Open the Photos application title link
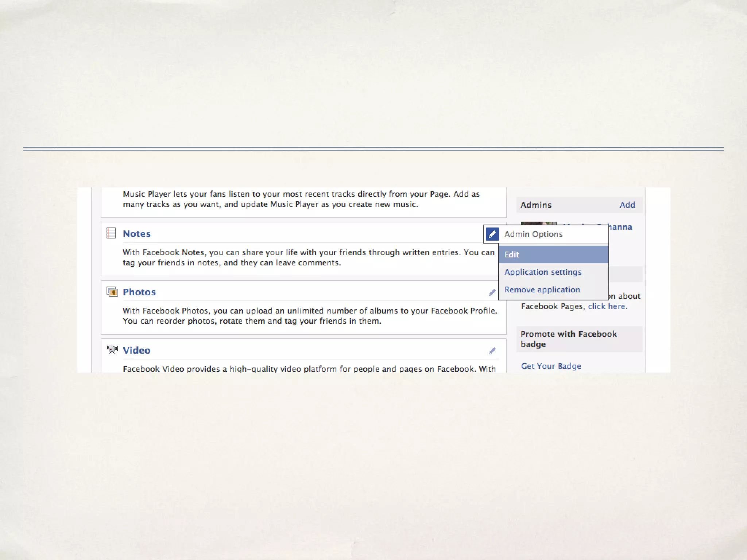This screenshot has height=560, width=747. pos(139,292)
